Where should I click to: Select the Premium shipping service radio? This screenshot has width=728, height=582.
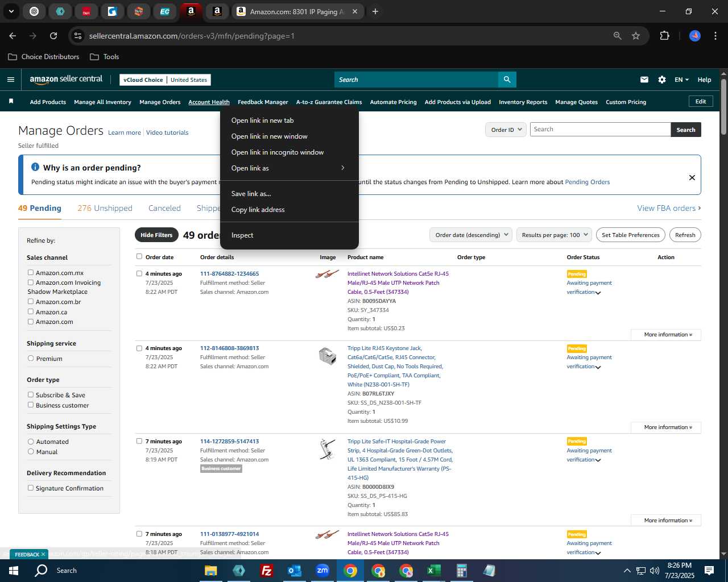[x=31, y=359]
